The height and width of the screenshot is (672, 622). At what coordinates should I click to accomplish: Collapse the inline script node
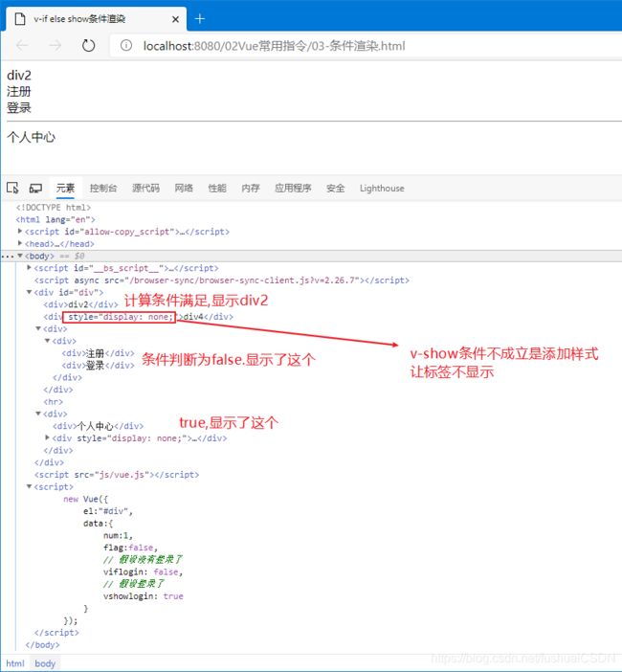29,486
